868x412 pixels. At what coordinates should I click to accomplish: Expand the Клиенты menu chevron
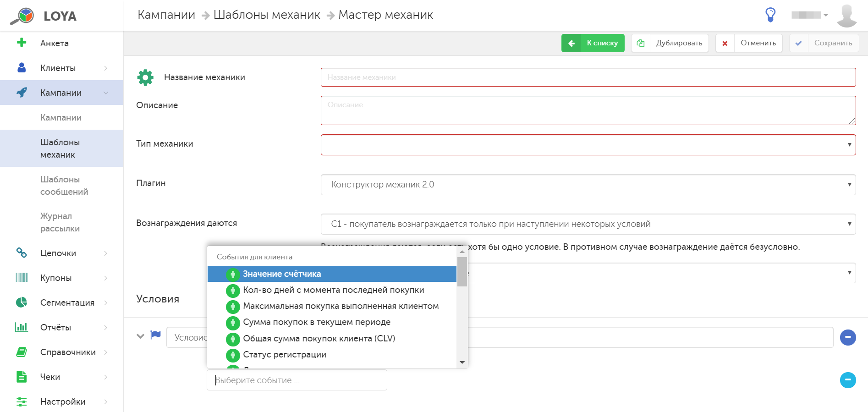point(106,68)
